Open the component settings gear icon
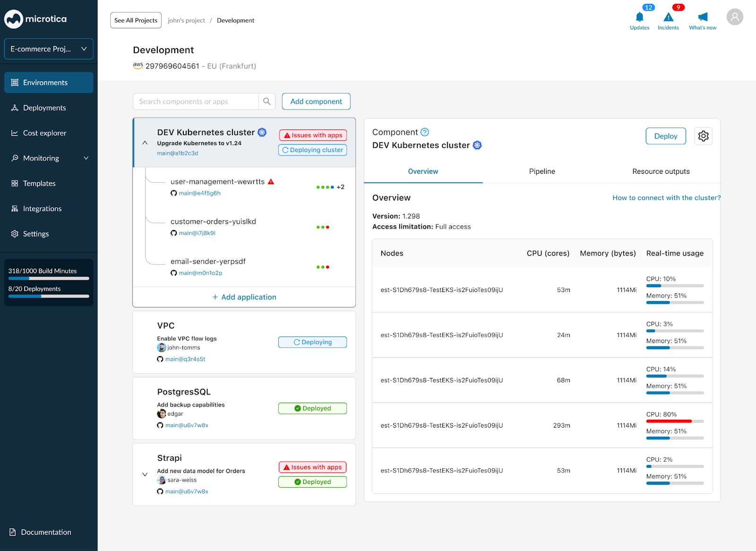This screenshot has height=551, width=756. point(703,136)
